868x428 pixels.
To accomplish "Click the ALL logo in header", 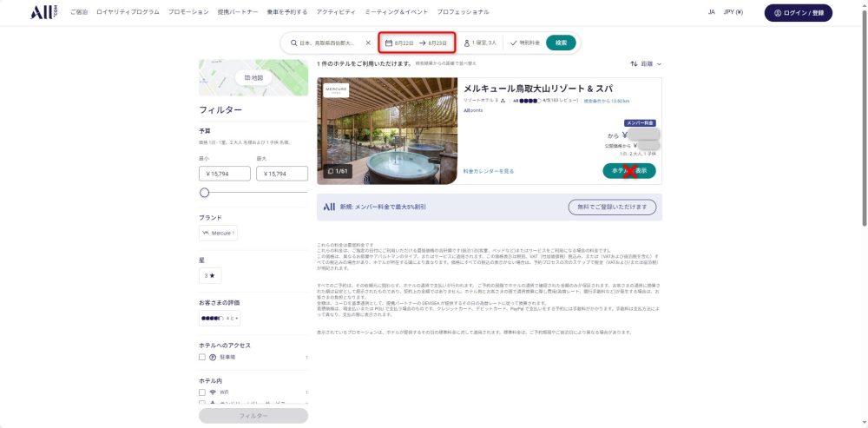I will click(x=43, y=12).
